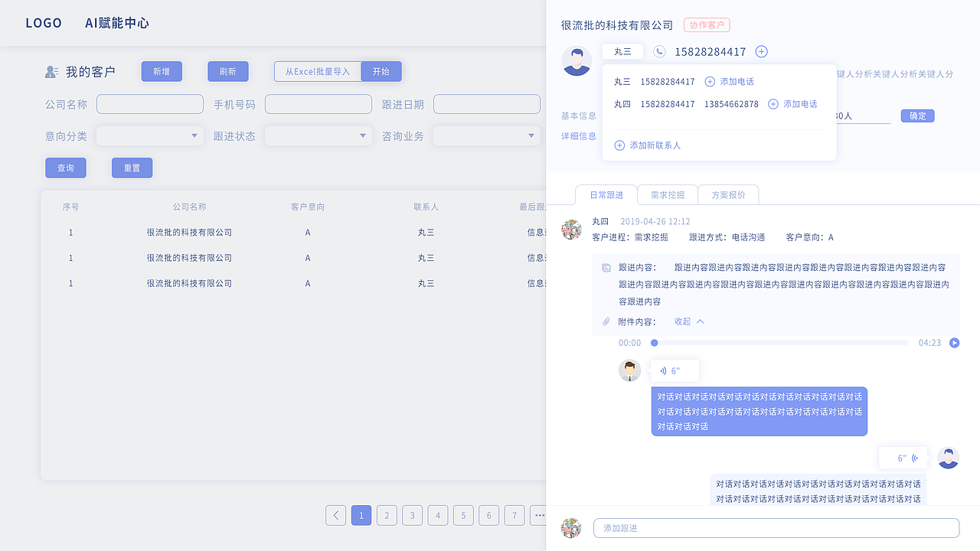Click the plus icon next to the phone number

click(761, 51)
